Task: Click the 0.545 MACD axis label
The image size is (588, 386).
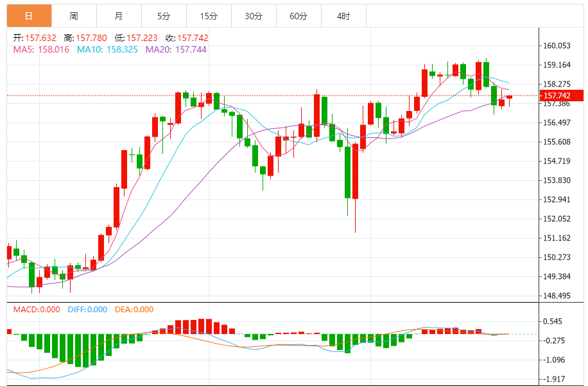Action: tap(553, 321)
